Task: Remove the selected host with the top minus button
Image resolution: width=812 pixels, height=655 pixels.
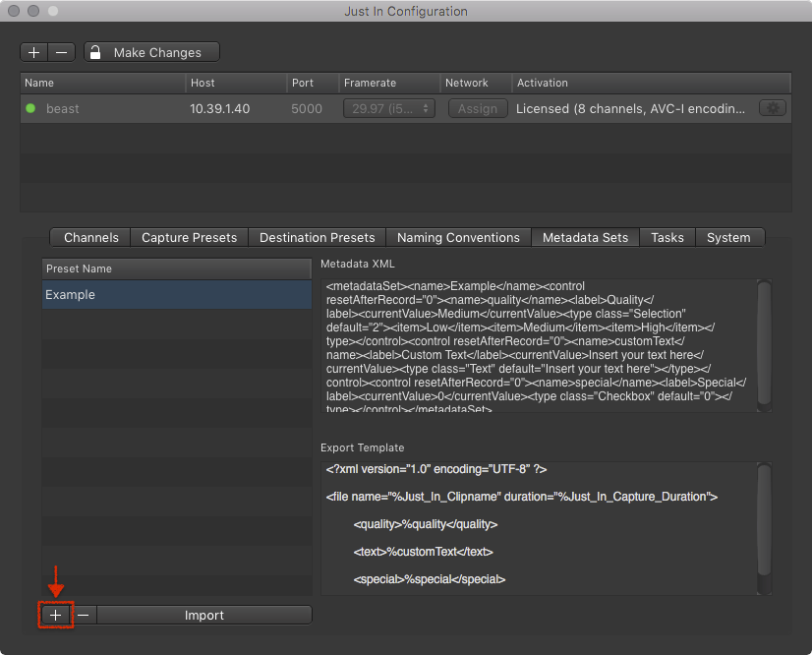Action: click(x=62, y=52)
